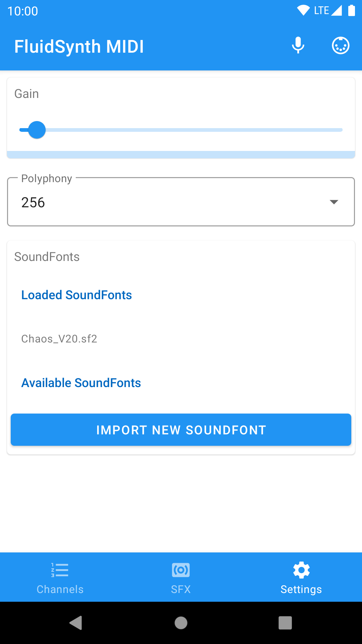362x644 pixels.
Task: Click the Channels list icon
Action: click(60, 570)
